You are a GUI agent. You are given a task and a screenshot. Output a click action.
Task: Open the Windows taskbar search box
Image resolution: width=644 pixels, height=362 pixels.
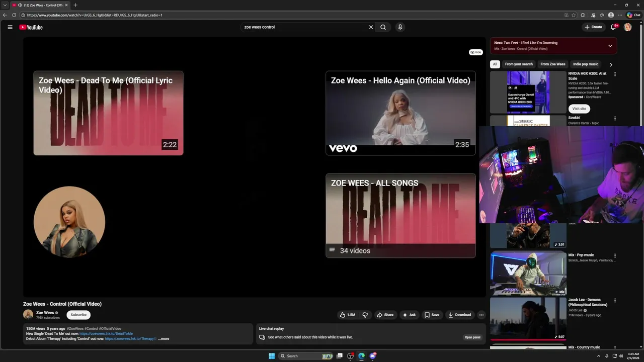point(306,356)
